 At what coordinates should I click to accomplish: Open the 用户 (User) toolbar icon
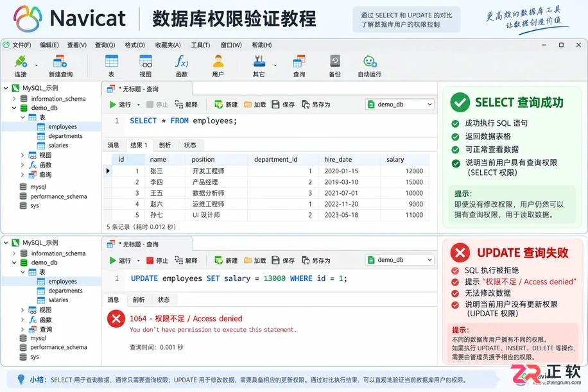pyautogui.click(x=218, y=66)
